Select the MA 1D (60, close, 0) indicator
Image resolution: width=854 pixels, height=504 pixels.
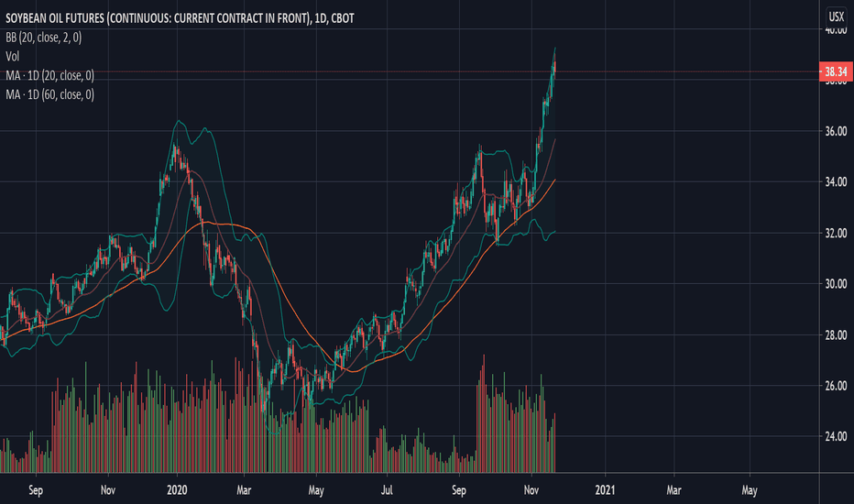49,94
